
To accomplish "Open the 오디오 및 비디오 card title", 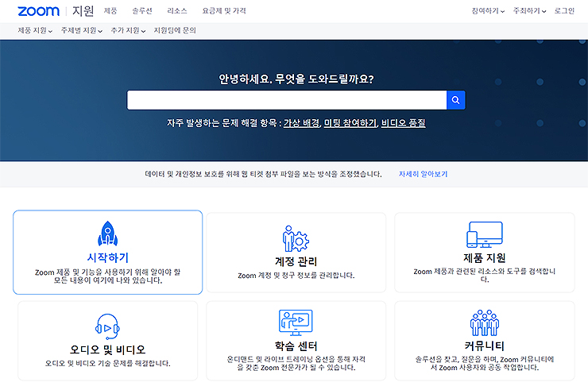I will click(107, 349).
